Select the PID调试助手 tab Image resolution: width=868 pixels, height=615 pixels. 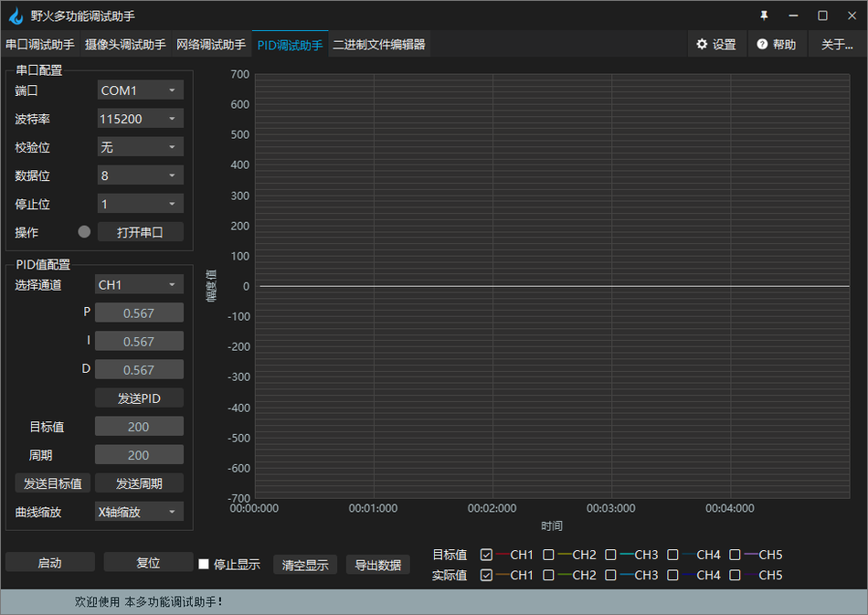(x=290, y=44)
